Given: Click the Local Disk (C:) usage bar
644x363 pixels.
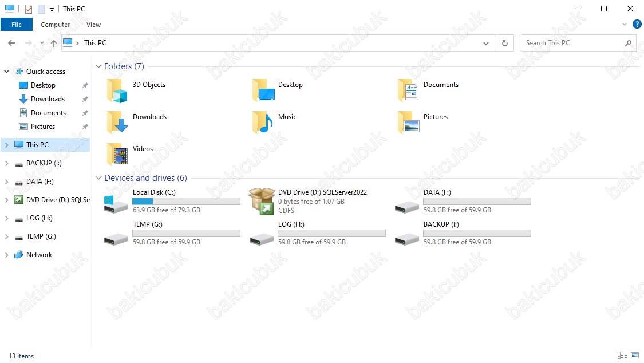Looking at the screenshot, I should pos(186,201).
